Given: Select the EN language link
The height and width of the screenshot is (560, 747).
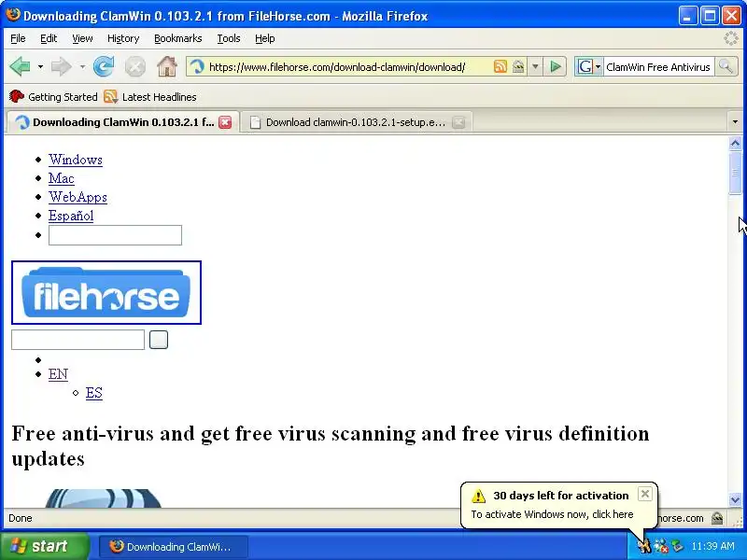Looking at the screenshot, I should pos(58,374).
